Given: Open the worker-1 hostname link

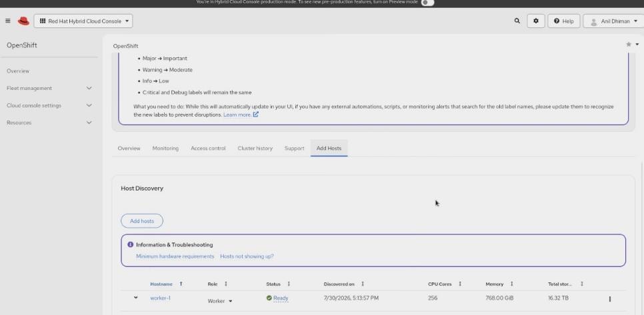Looking at the screenshot, I should tap(160, 298).
